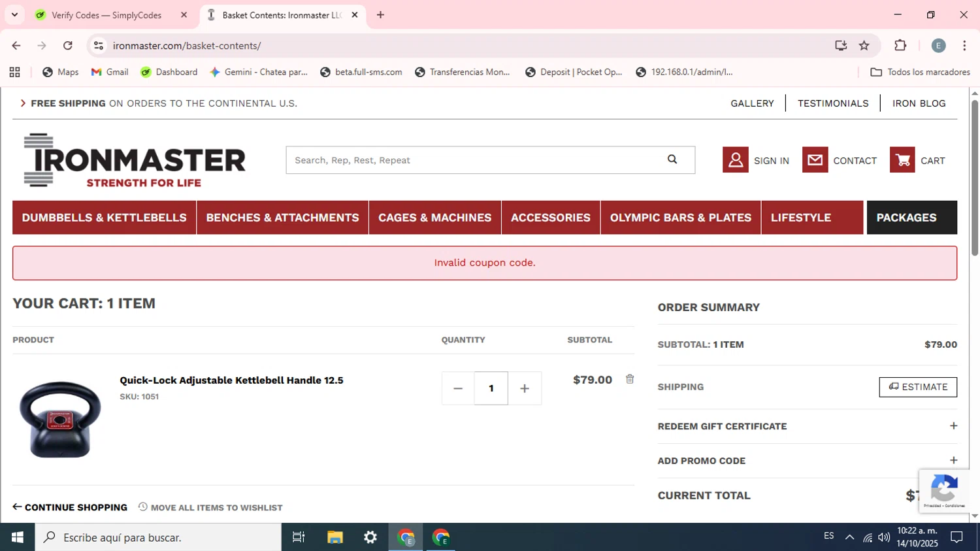Click site information icon in address bar
980x551 pixels.
pos(99,46)
